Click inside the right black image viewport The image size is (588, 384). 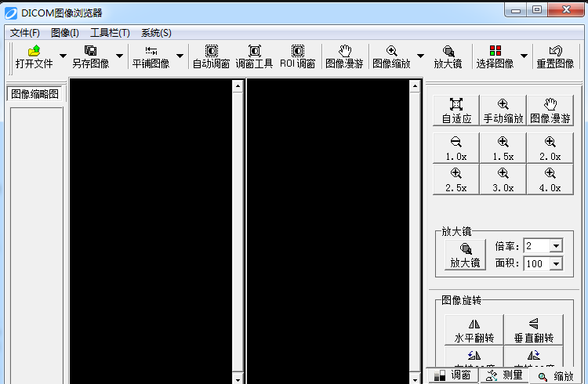(x=328, y=231)
